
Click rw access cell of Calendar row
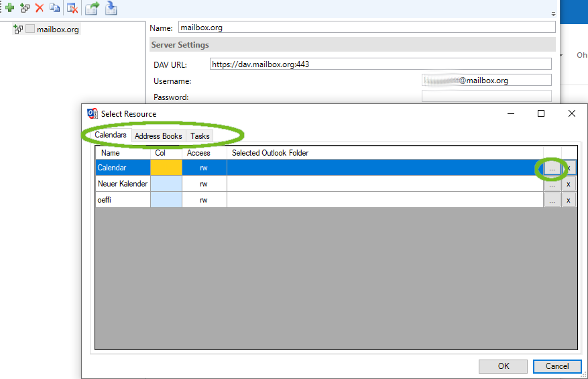click(x=204, y=168)
